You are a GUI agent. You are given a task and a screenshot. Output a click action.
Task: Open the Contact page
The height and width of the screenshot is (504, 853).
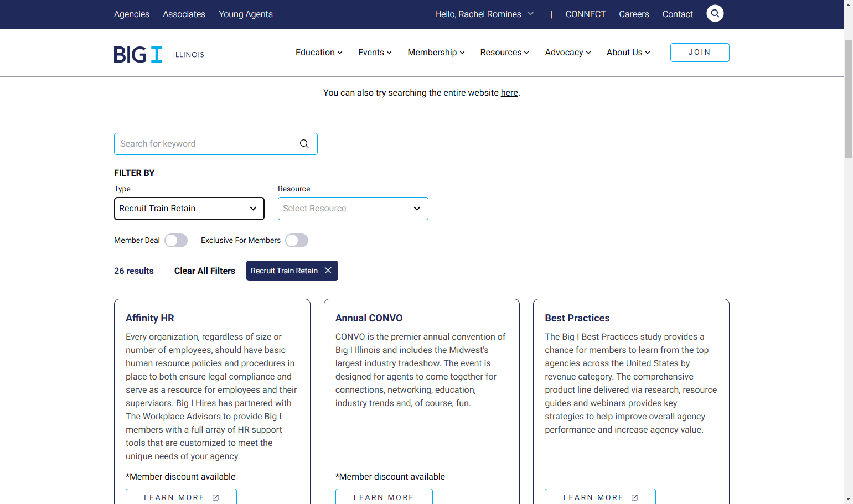(678, 14)
